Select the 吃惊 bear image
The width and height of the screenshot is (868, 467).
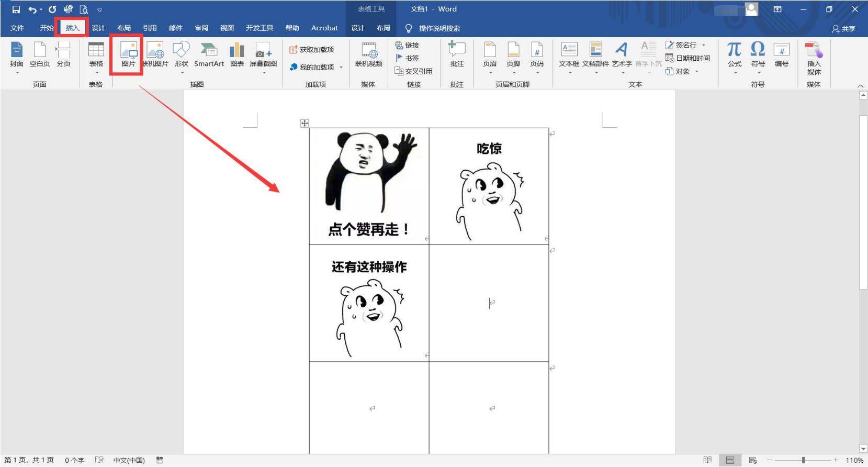[x=489, y=190]
